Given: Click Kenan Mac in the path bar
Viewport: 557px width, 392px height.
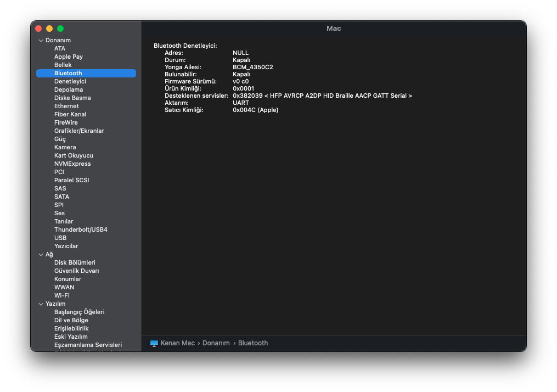Looking at the screenshot, I should [x=177, y=343].
